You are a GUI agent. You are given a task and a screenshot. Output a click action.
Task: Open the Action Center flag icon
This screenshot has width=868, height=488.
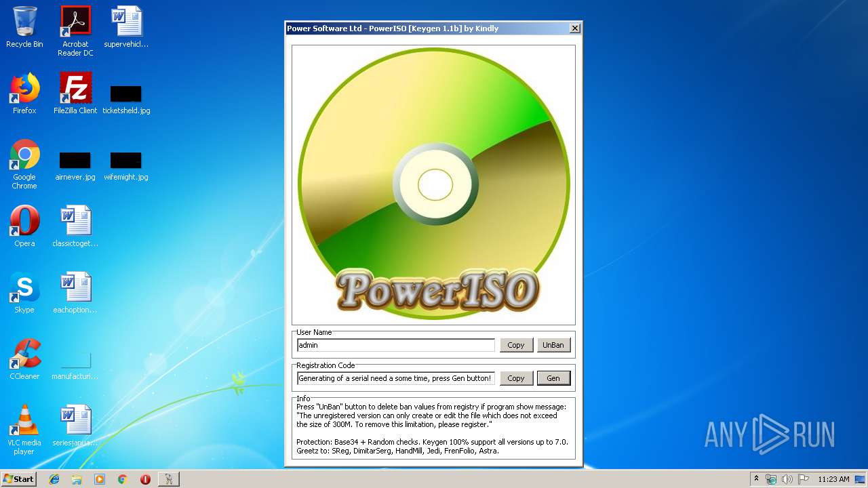click(x=804, y=479)
